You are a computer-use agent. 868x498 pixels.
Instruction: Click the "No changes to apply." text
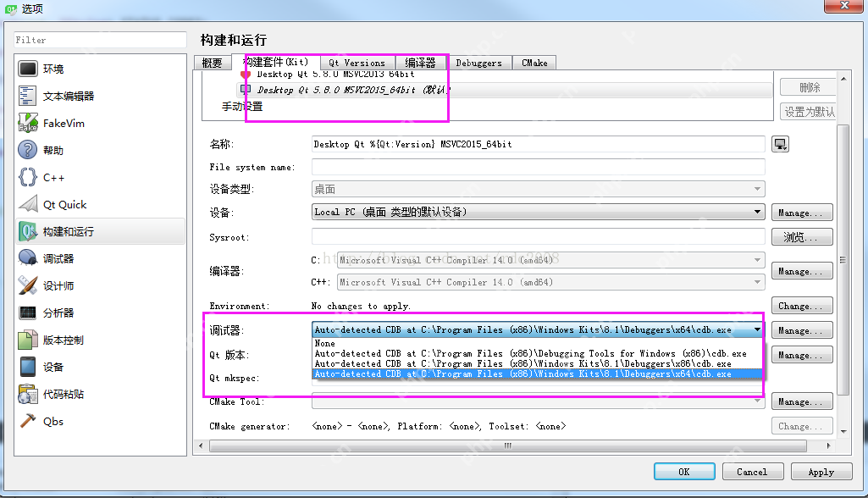click(x=361, y=306)
